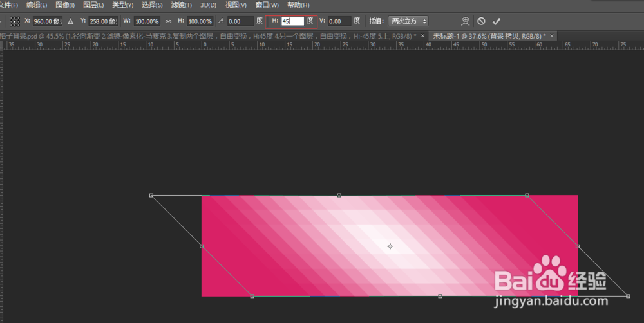Close the 格子背景.psd document tab
Screen dimensions: 644x323
[422, 36]
